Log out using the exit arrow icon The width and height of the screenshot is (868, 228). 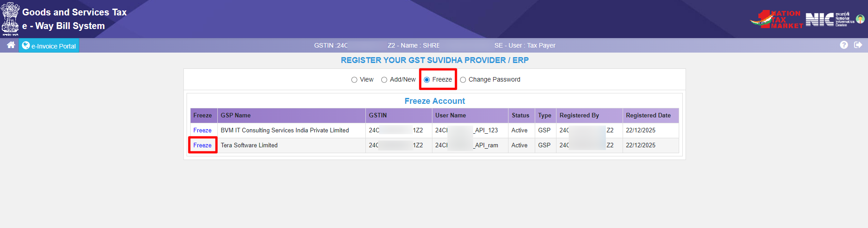[x=858, y=45]
